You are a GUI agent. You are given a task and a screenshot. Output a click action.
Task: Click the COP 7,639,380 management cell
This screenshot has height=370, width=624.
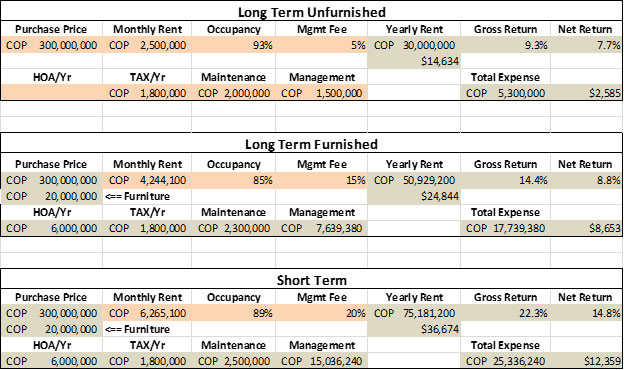(321, 228)
